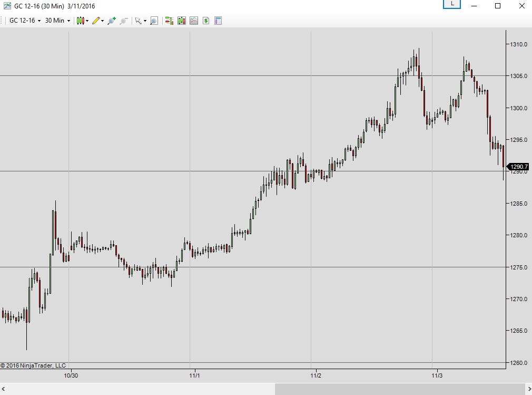532x395 pixels.
Task: Expand the cursor type dropdown arrow
Action: pyautogui.click(x=145, y=21)
